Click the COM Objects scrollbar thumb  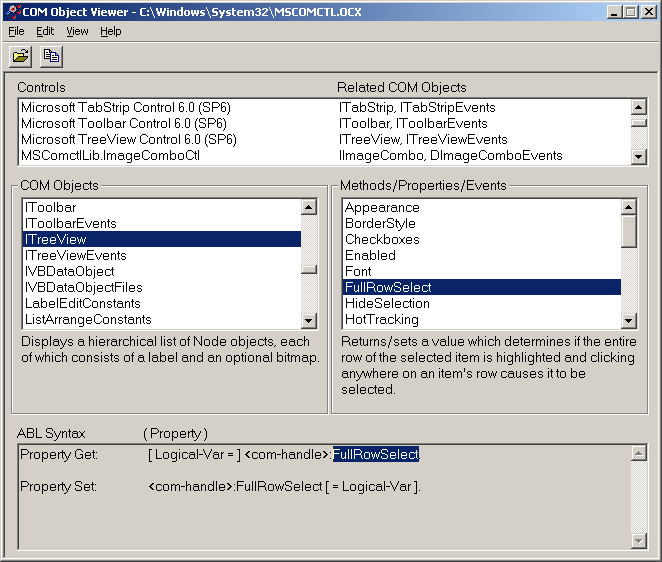(309, 269)
